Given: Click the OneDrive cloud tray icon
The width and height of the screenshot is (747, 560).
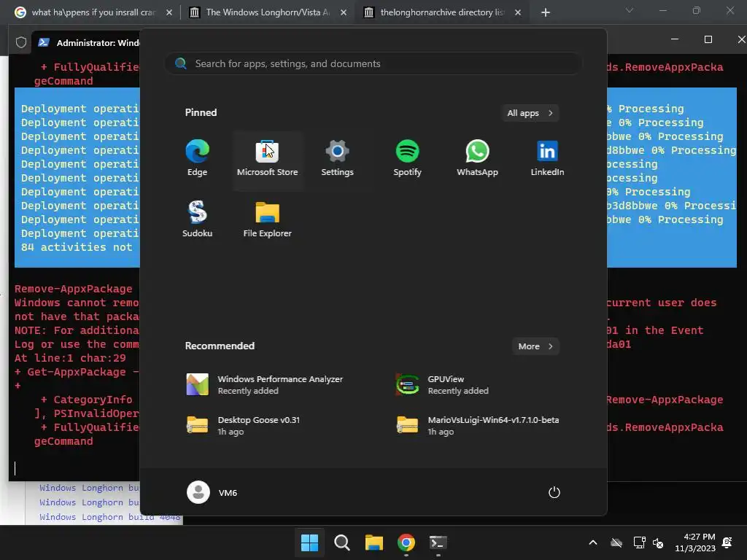Looking at the screenshot, I should (x=616, y=542).
